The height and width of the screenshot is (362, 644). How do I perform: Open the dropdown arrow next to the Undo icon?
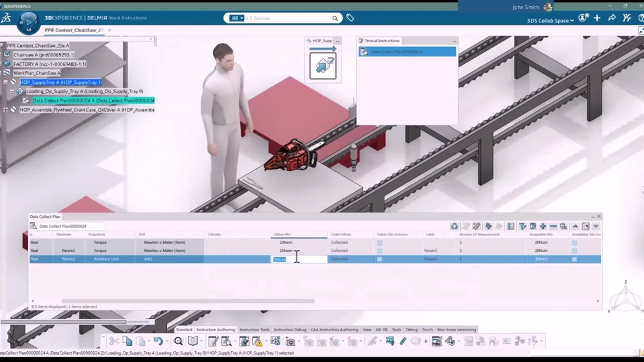pyautogui.click(x=167, y=341)
